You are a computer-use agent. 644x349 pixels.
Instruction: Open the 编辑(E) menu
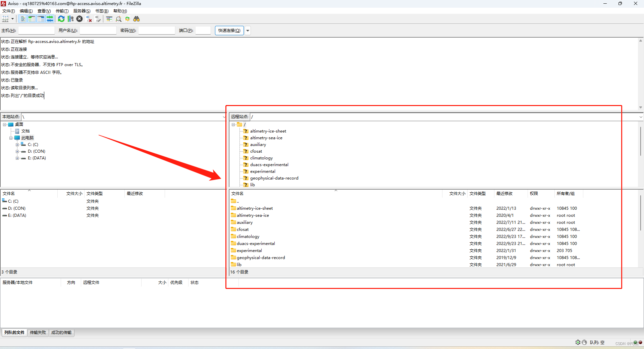(26, 11)
